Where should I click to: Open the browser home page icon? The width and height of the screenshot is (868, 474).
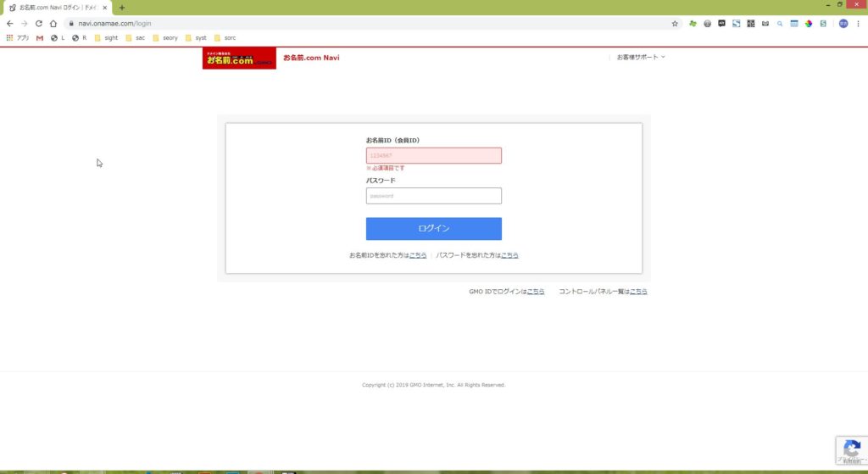point(53,23)
